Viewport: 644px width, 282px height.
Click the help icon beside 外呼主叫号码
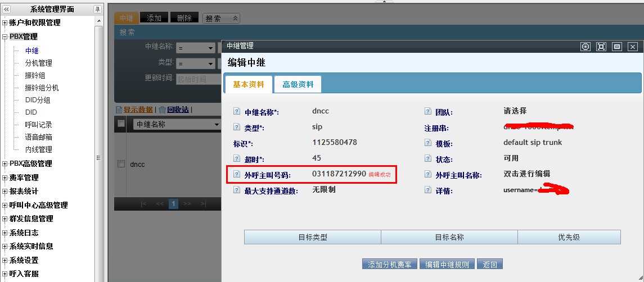coord(237,175)
